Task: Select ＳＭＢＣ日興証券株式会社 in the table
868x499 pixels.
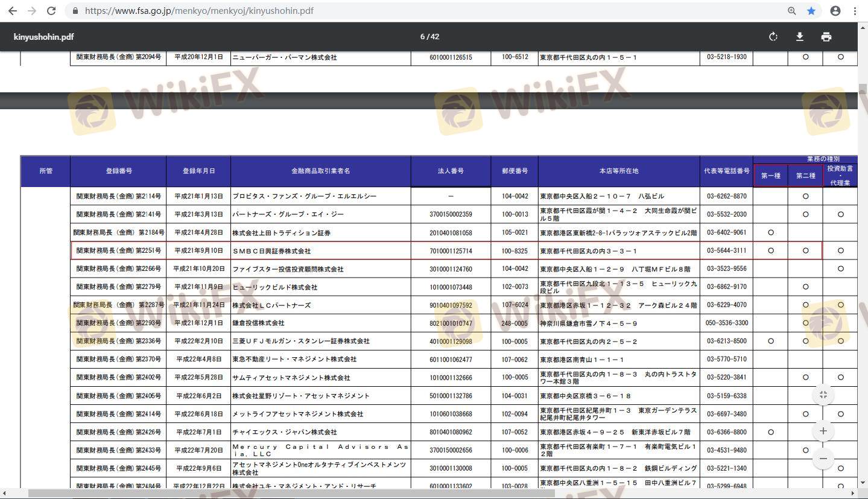Action: point(272,251)
